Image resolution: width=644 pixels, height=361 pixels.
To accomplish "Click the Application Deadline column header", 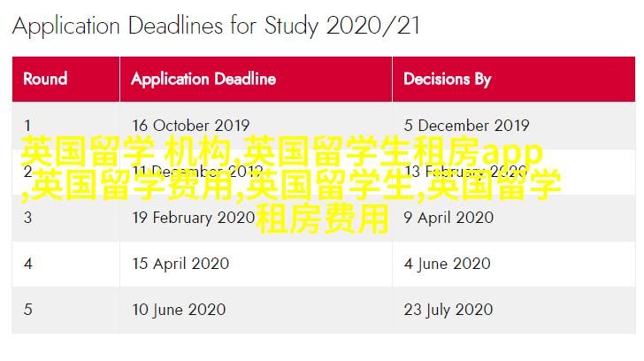I will [203, 79].
